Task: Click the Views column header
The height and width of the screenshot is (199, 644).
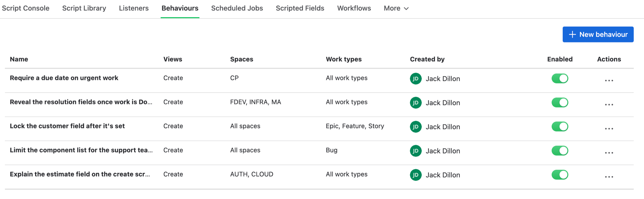Action: (x=173, y=59)
